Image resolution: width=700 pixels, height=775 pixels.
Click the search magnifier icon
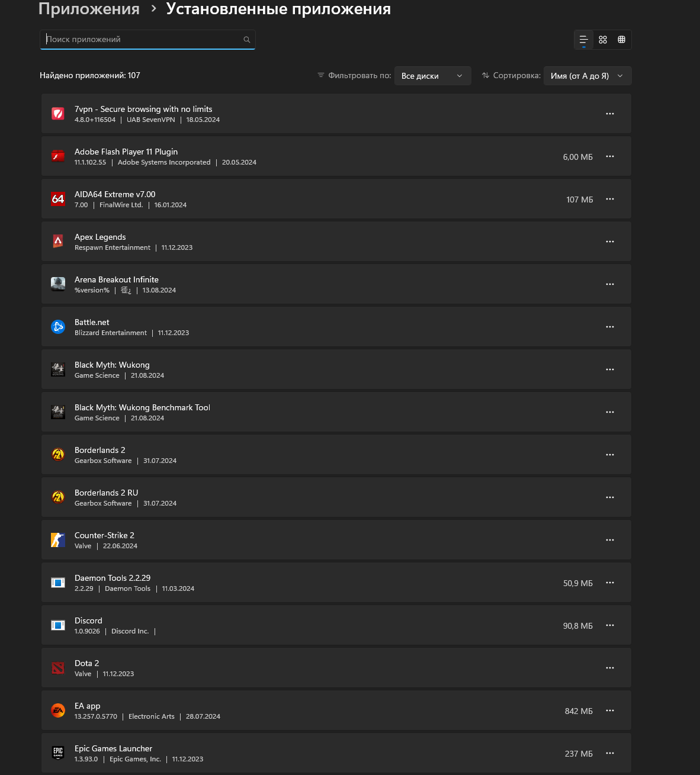[247, 40]
